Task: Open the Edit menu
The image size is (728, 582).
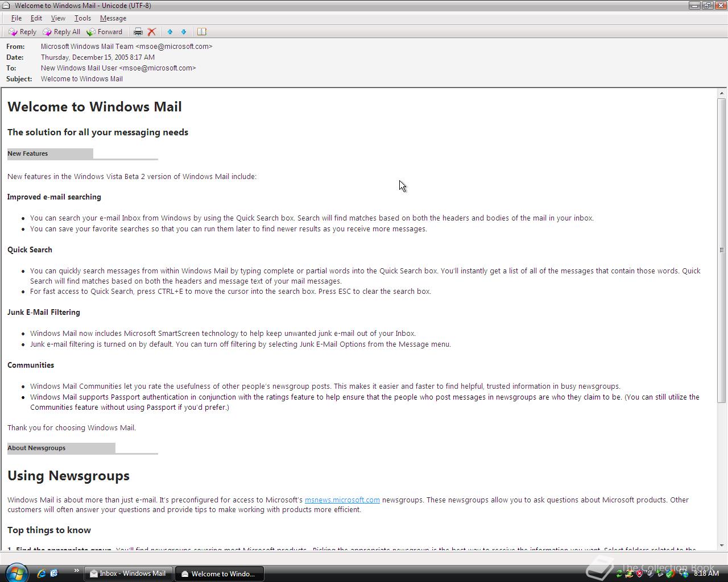Action: pyautogui.click(x=36, y=18)
